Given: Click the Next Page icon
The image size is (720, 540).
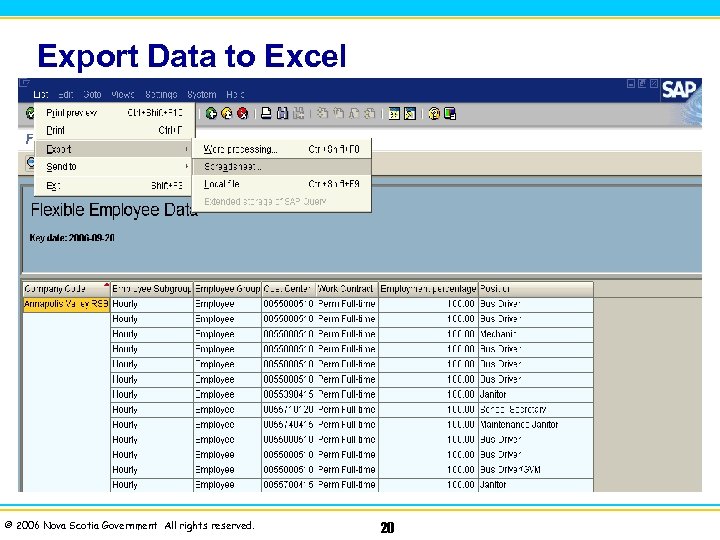Looking at the screenshot, I should point(354,113).
